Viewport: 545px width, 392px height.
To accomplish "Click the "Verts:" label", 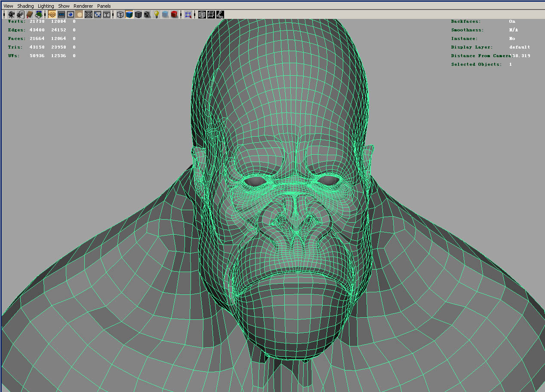I will 17,21.
